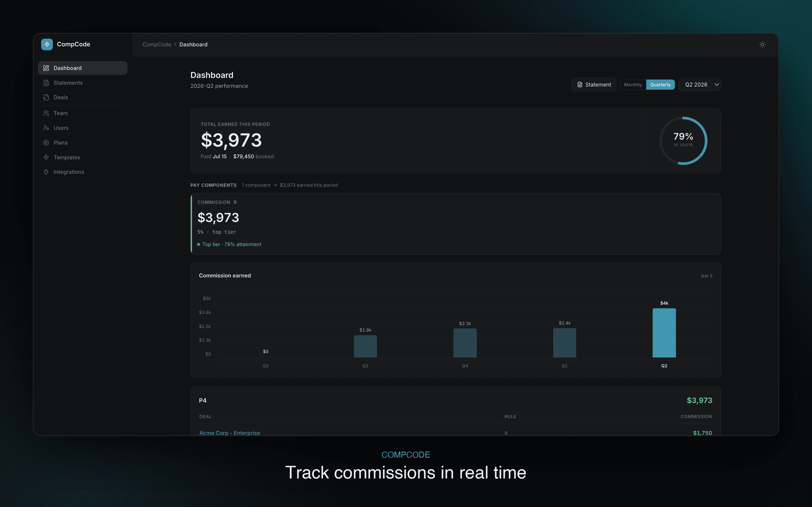Click the $3,973 total earned figure
The height and width of the screenshot is (507, 812).
pos(231,140)
